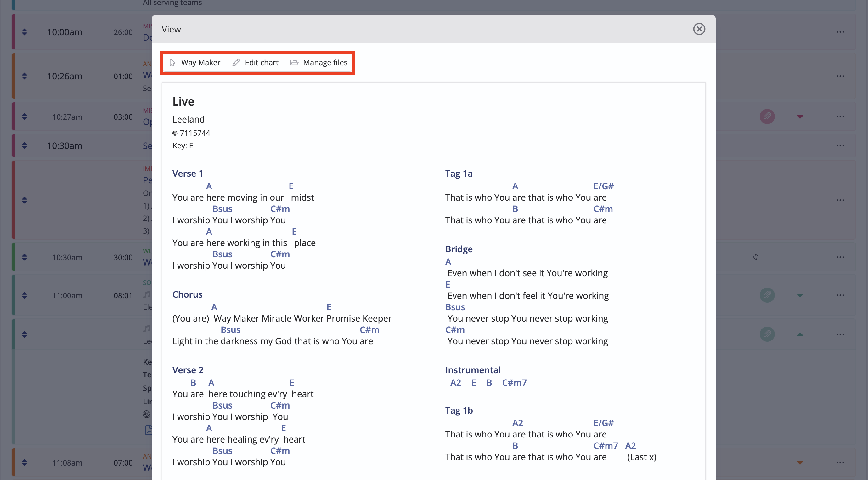Click the reorder handle on 10:26am row
Viewport: 868px width, 480px height.
[24, 76]
